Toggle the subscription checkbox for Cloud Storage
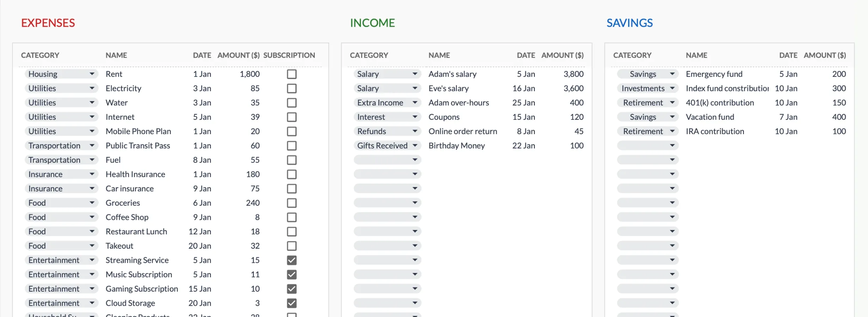The image size is (868, 317). 292,303
